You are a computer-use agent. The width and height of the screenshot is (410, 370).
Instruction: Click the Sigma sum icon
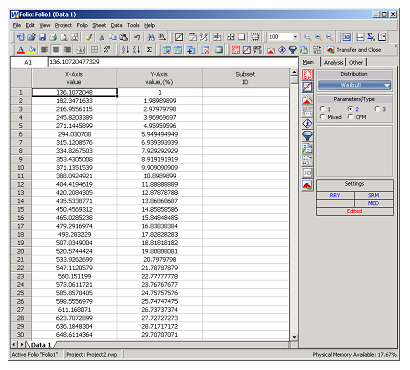149,50
